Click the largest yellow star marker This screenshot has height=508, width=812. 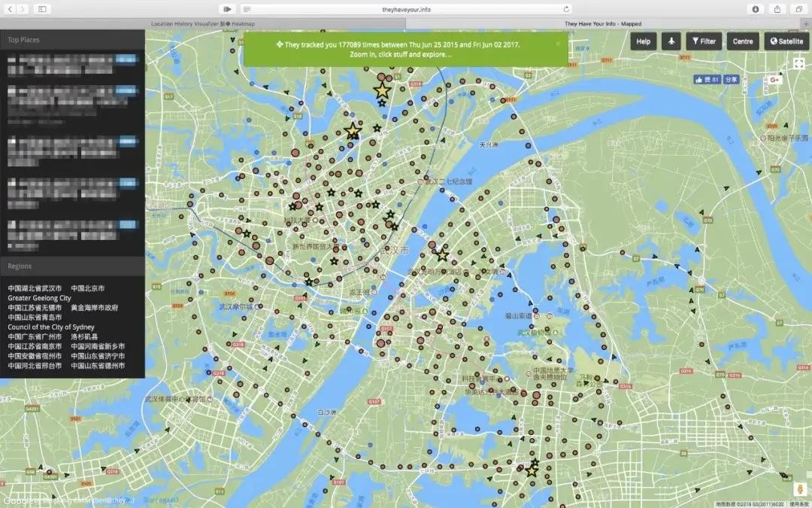(x=382, y=90)
